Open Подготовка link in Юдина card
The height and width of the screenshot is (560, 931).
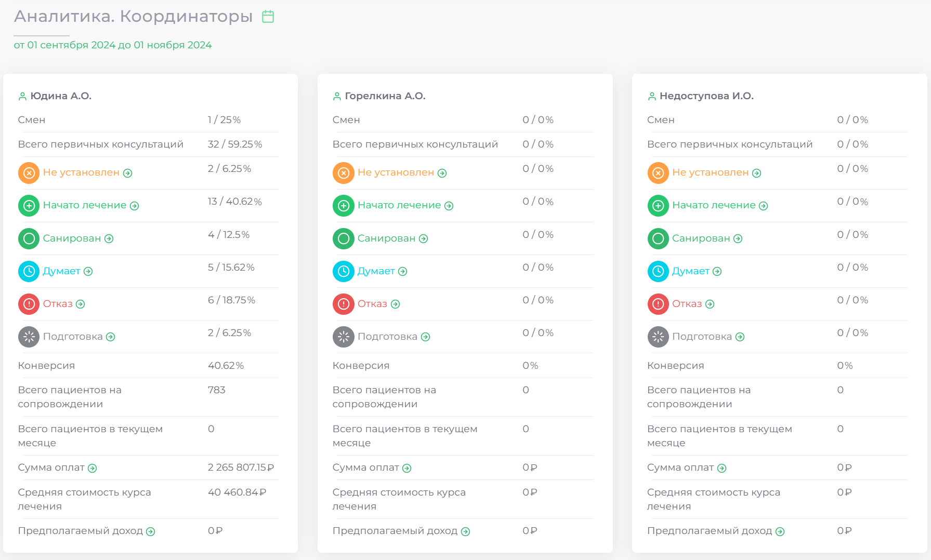click(79, 337)
